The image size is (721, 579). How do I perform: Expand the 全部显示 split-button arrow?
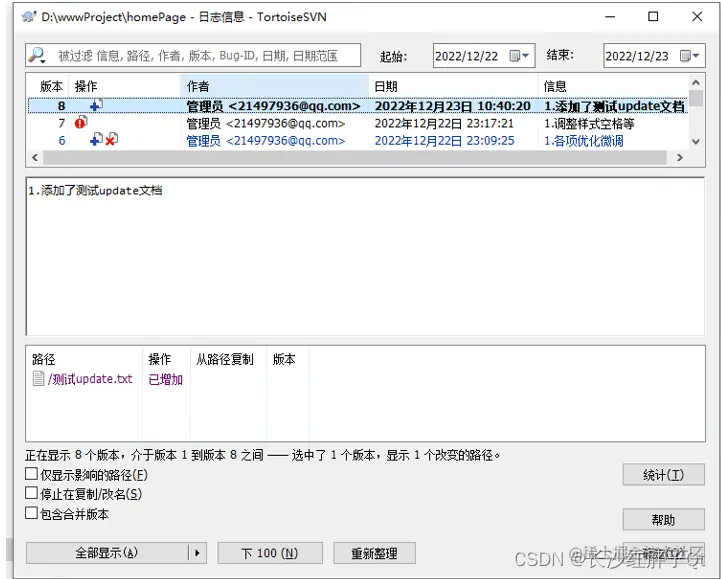tap(198, 553)
